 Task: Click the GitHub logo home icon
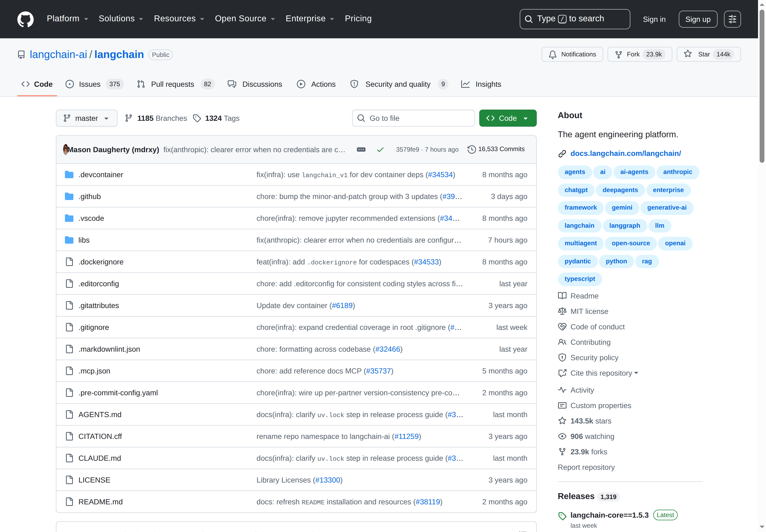pos(25,19)
